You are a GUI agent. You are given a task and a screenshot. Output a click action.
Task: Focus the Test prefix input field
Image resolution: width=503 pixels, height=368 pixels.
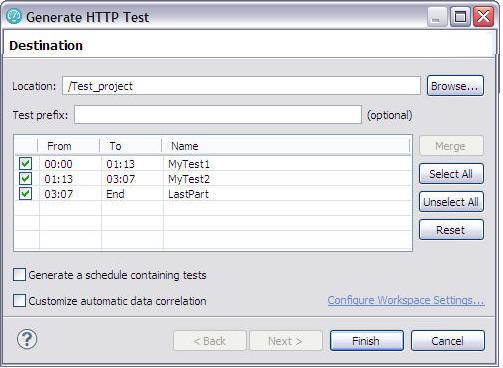(218, 115)
